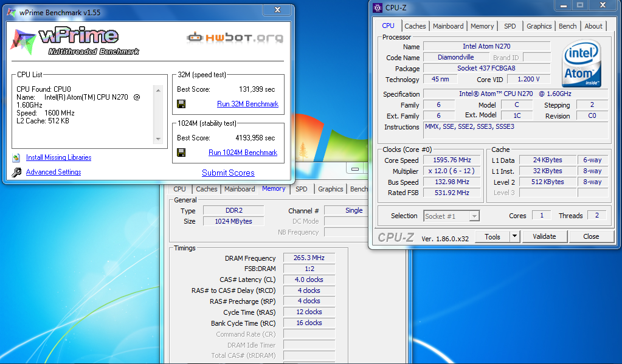Image resolution: width=622 pixels, height=364 pixels.
Task: Click the '45 nm' technology value
Action: coord(440,80)
